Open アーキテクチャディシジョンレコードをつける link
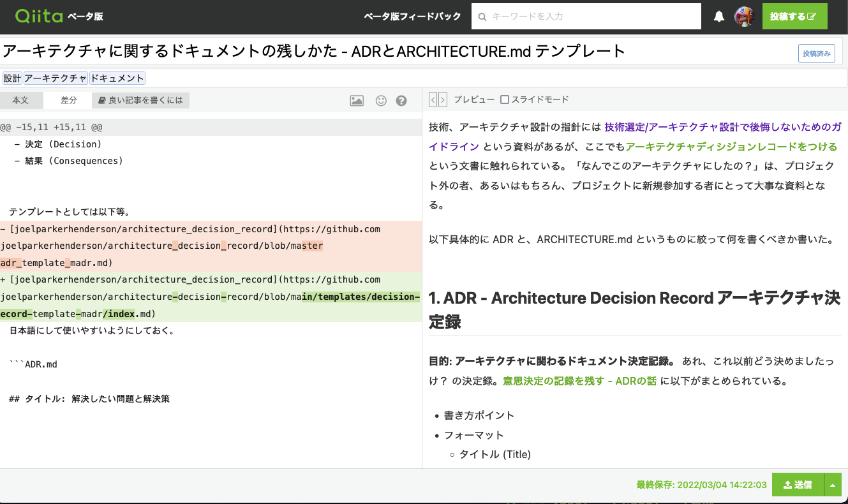848x504 pixels. click(731, 147)
